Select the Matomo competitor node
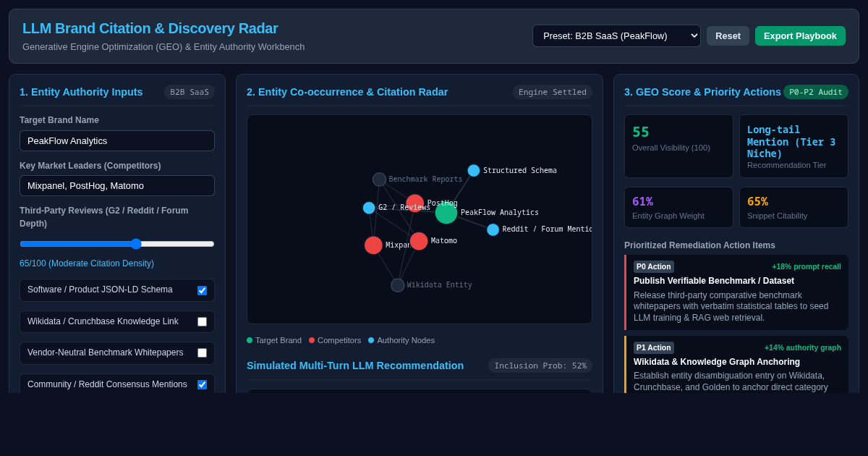Image resolution: width=868 pixels, height=456 pixels. 419,241
